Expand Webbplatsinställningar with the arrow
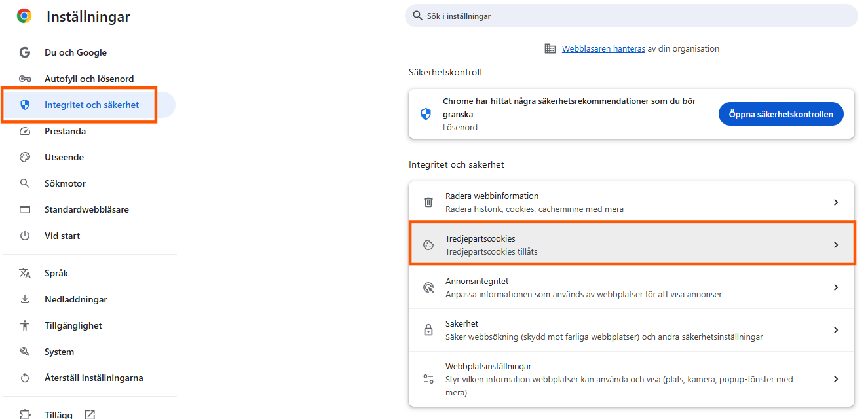The image size is (868, 419). click(836, 378)
